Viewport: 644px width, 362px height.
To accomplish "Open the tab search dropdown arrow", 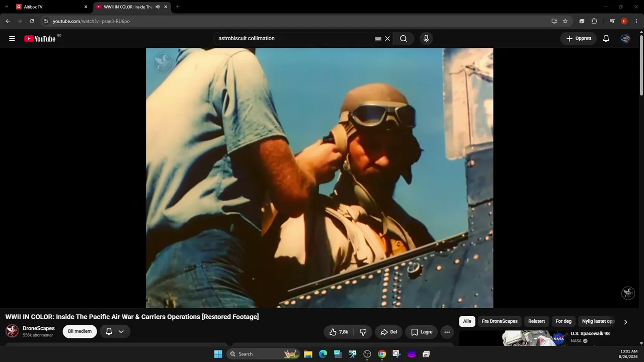I will [x=7, y=7].
